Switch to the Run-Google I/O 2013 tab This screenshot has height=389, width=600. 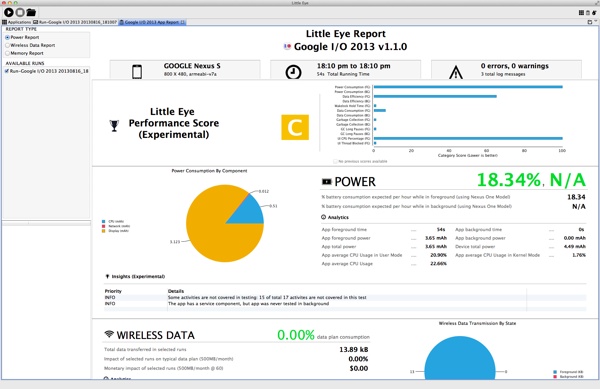pos(75,22)
